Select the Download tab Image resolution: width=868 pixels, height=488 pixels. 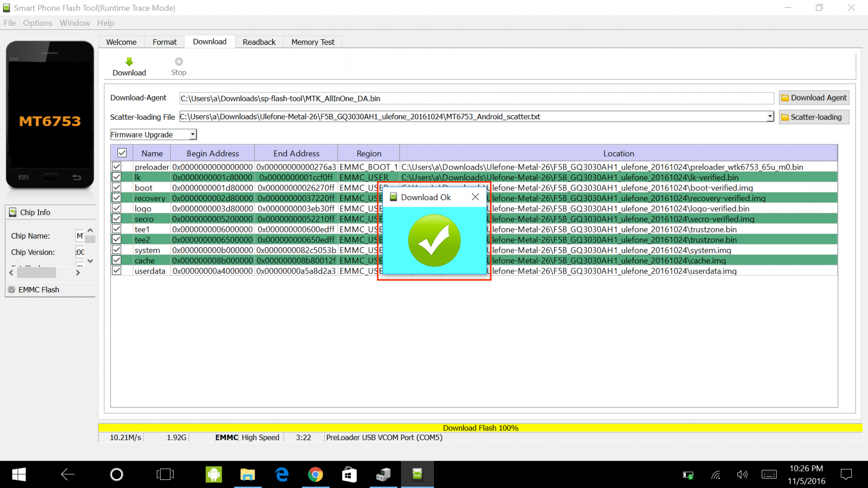[209, 42]
